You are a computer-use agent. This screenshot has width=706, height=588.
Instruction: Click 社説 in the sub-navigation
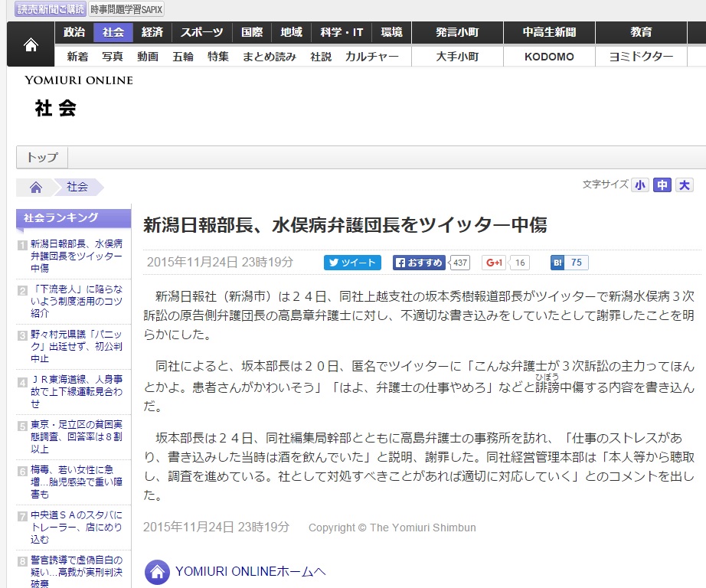321,57
